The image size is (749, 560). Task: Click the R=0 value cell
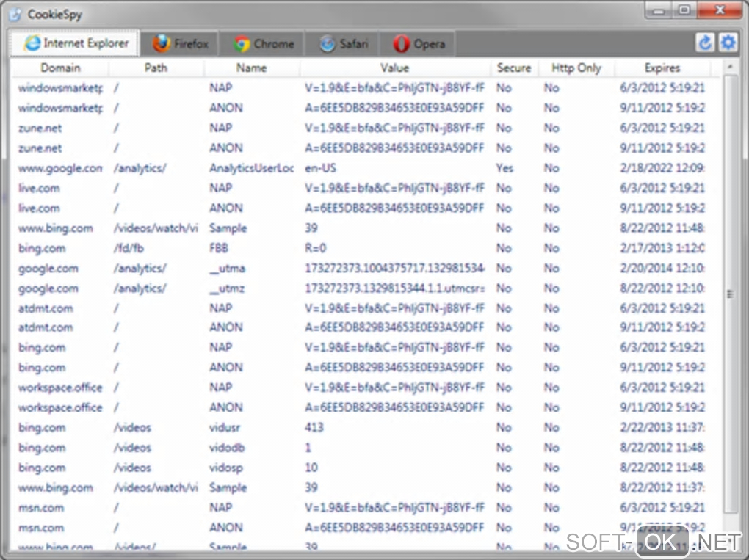(316, 248)
